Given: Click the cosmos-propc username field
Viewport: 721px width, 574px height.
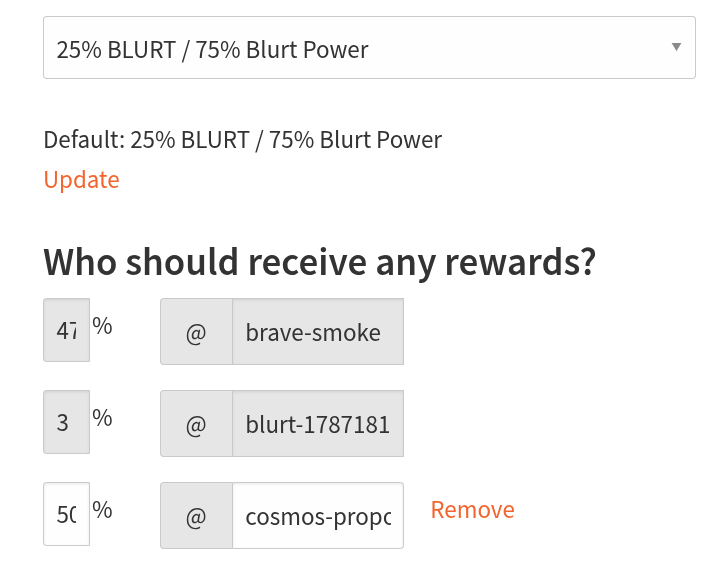Looking at the screenshot, I should pos(317,516).
